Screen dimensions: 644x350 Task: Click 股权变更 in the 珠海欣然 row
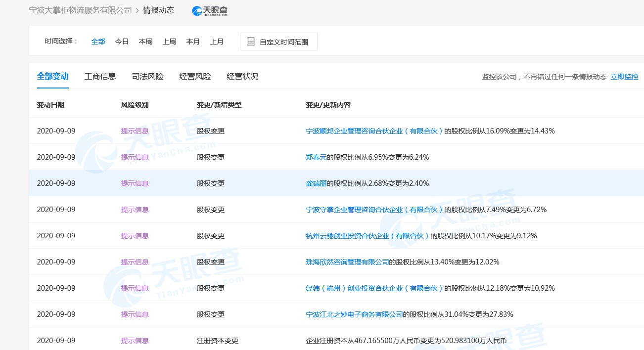tap(211, 262)
